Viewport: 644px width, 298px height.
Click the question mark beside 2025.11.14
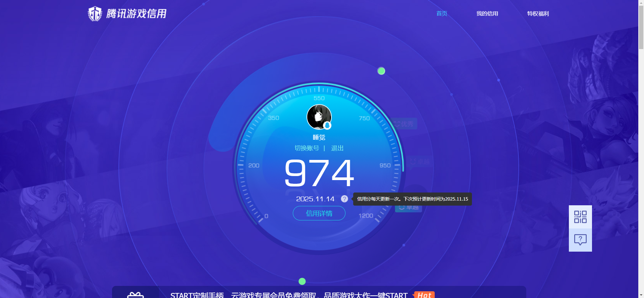(344, 199)
